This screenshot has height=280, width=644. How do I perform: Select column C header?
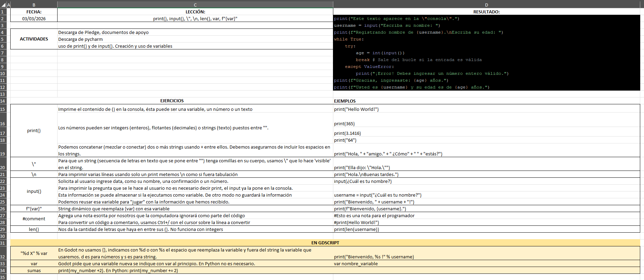pos(195,5)
